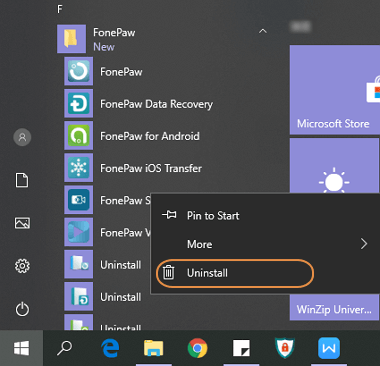This screenshot has height=366, width=380.
Task: Click the FonePaw folder icon
Action: click(x=71, y=39)
